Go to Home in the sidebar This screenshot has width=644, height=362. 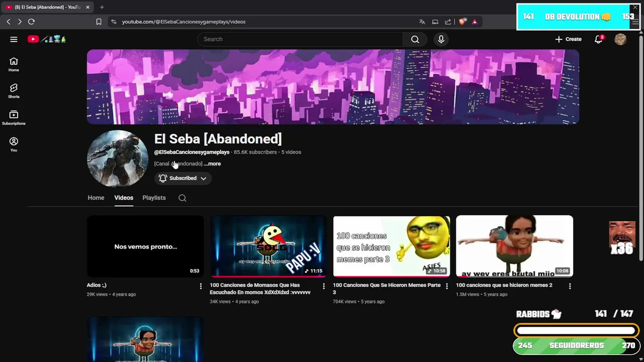(14, 64)
